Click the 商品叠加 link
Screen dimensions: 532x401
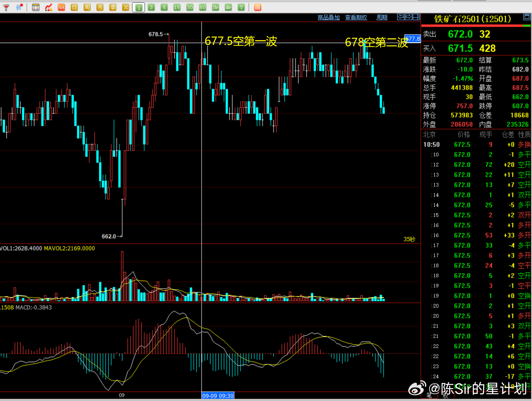[329, 17]
